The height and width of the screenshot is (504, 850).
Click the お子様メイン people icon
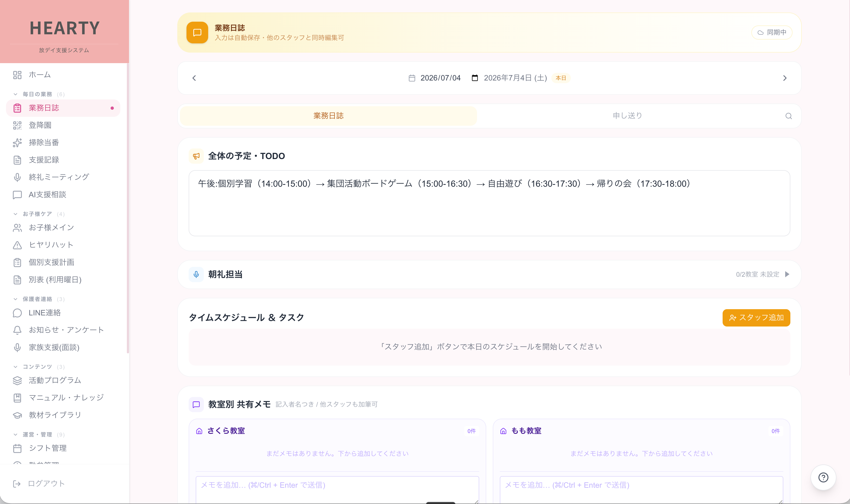tap(17, 228)
